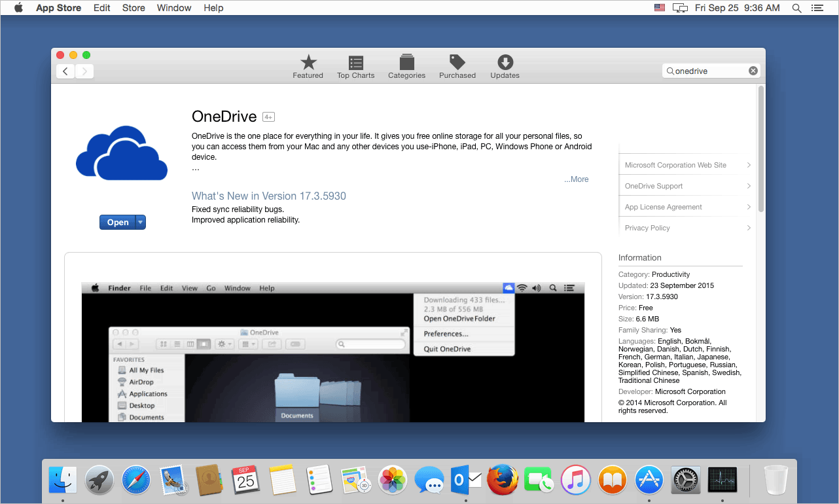Open iBooks orange book in Dock

click(613, 480)
